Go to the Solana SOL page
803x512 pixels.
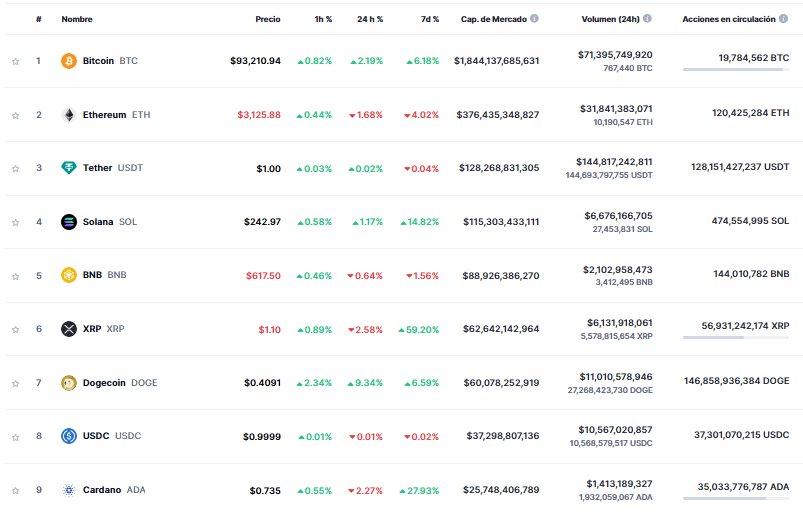110,222
